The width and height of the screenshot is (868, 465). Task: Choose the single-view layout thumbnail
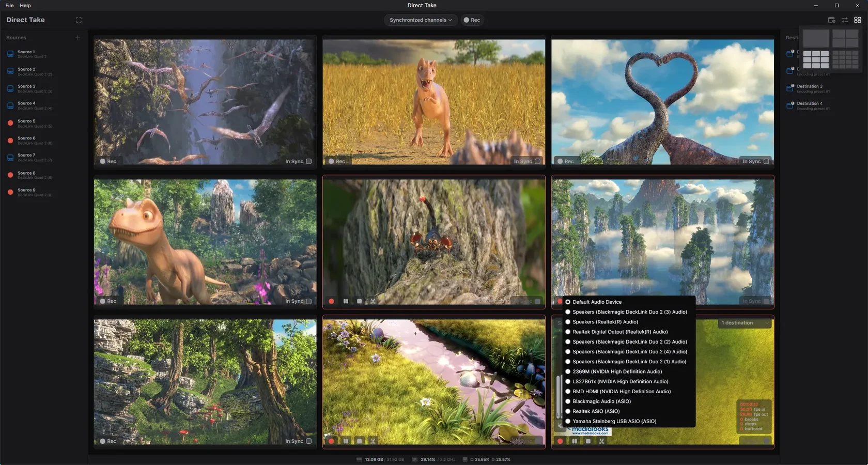816,38
